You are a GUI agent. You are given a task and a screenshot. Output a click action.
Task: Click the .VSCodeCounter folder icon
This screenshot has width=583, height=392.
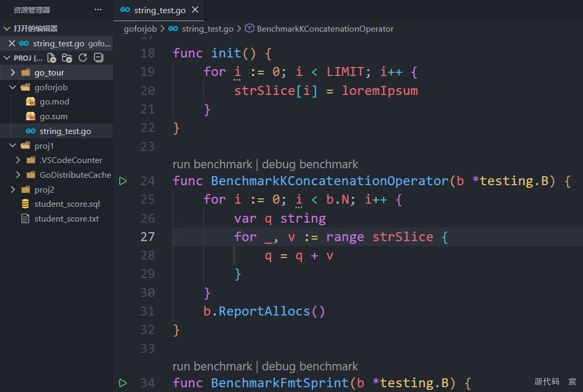(31, 160)
